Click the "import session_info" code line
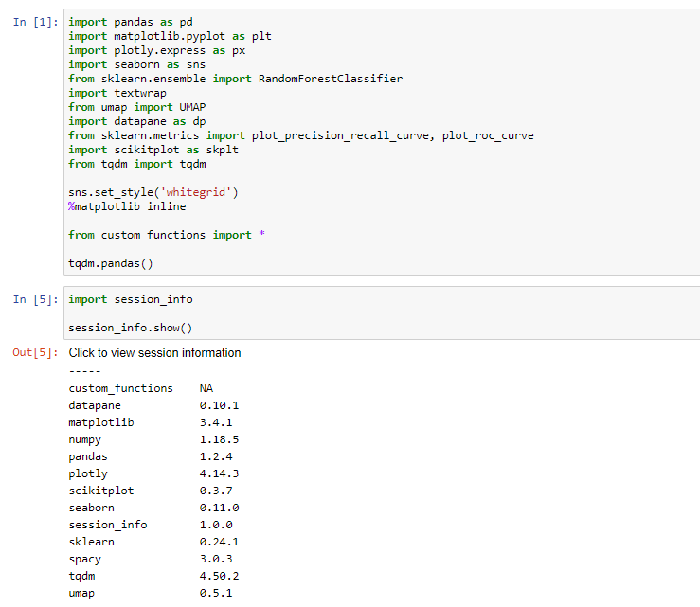Viewport: 700px width, 607px height. [x=131, y=299]
